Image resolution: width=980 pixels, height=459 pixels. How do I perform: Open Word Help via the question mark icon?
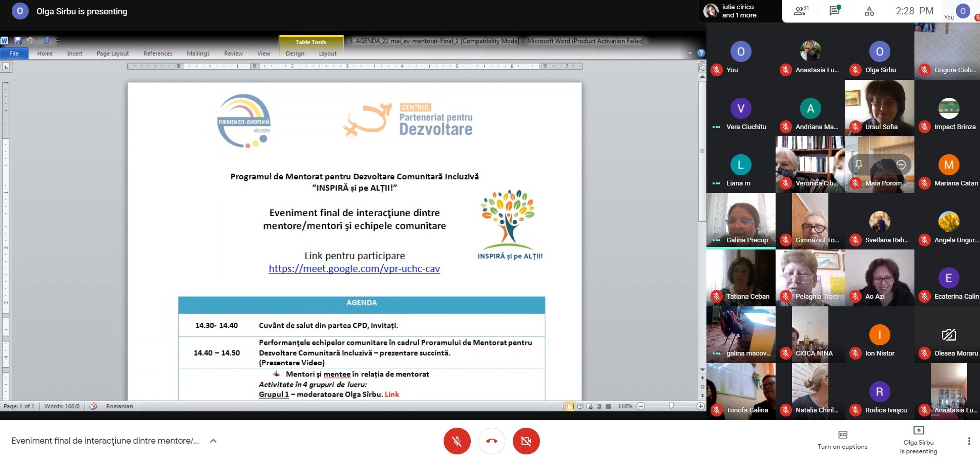tap(701, 53)
